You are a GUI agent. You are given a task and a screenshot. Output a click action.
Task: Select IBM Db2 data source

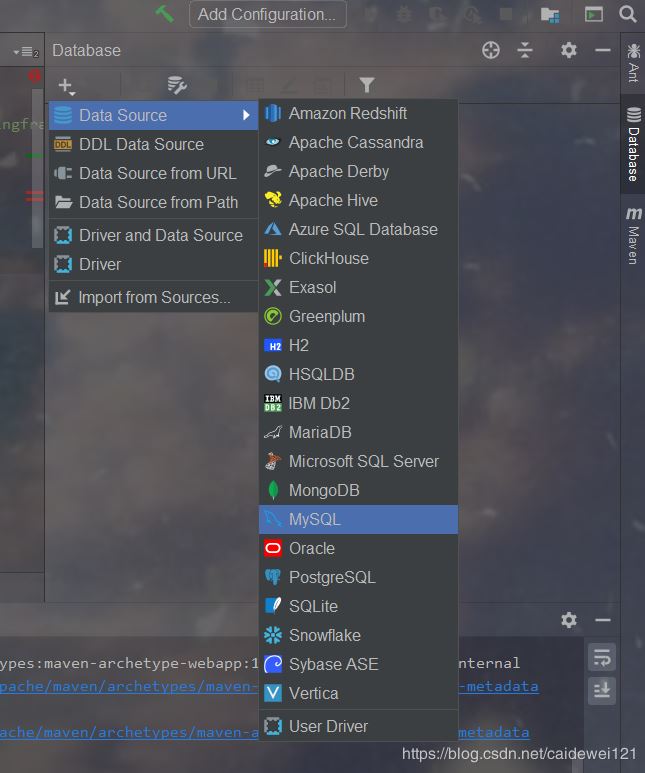(358, 403)
